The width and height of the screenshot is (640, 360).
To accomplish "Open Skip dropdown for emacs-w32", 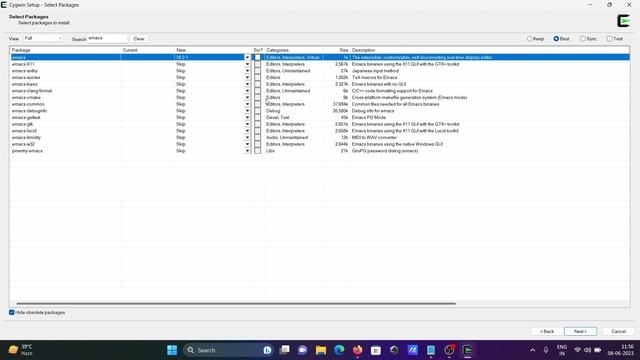I will click(x=247, y=144).
